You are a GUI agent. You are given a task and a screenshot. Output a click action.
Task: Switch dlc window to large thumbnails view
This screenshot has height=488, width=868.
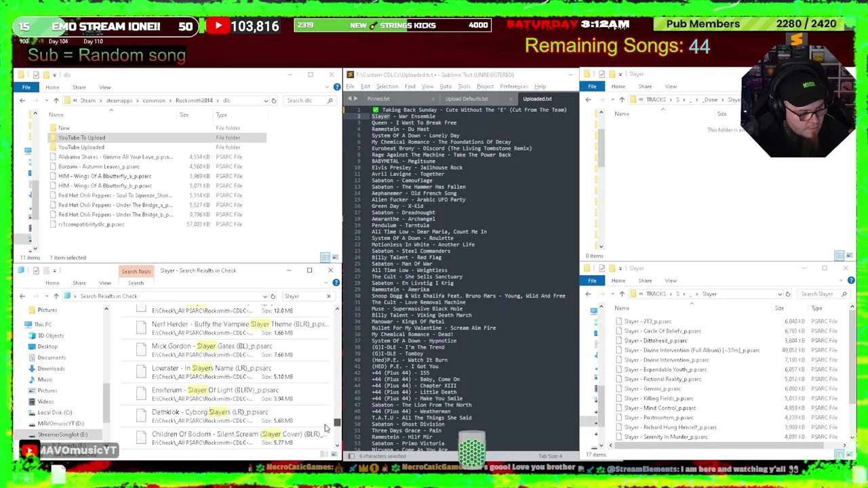tap(334, 258)
